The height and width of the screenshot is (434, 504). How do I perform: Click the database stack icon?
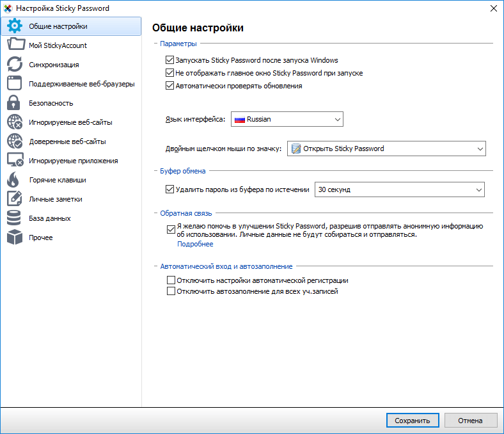(15, 218)
